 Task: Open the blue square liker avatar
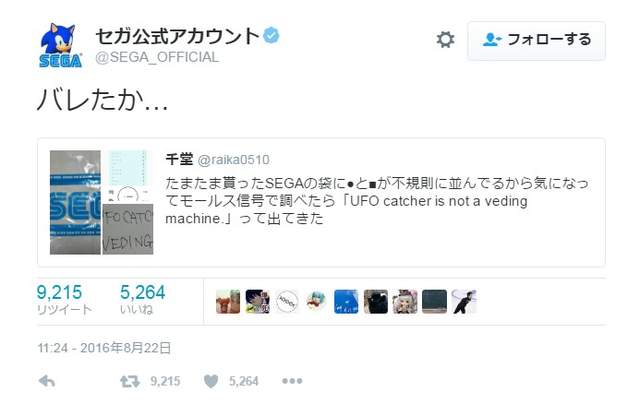346,302
